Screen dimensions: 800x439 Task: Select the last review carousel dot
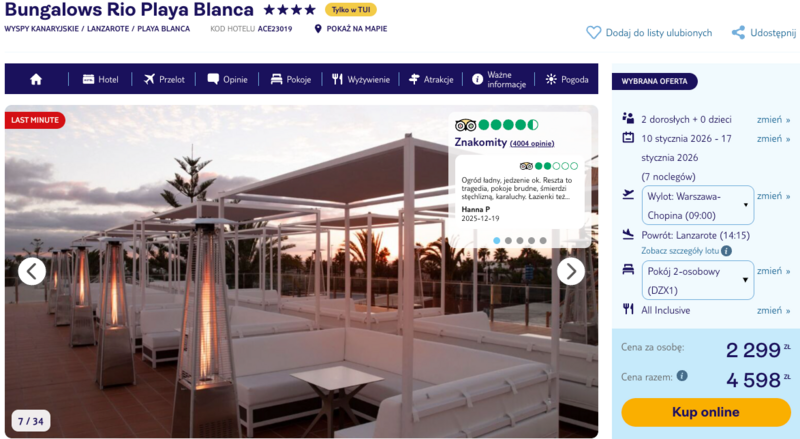(x=543, y=240)
